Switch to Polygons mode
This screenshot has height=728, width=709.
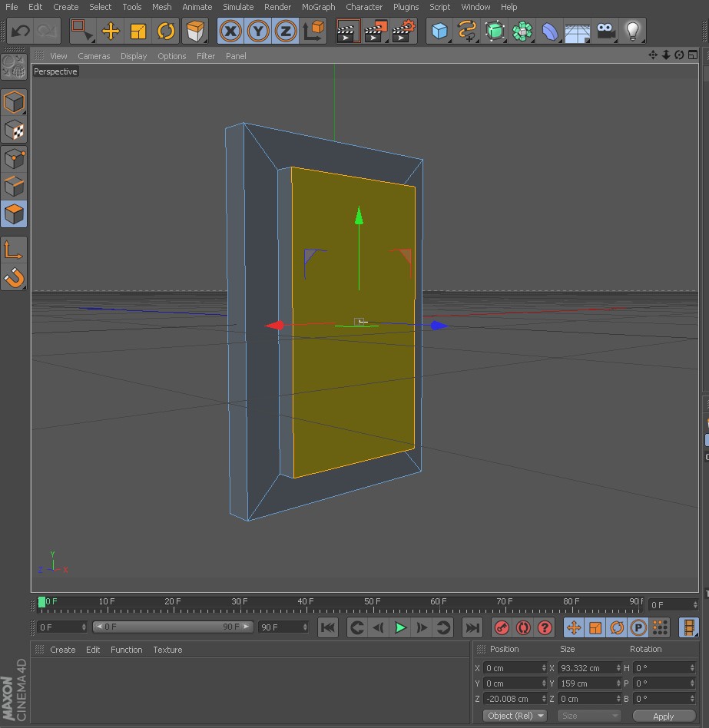(x=14, y=214)
